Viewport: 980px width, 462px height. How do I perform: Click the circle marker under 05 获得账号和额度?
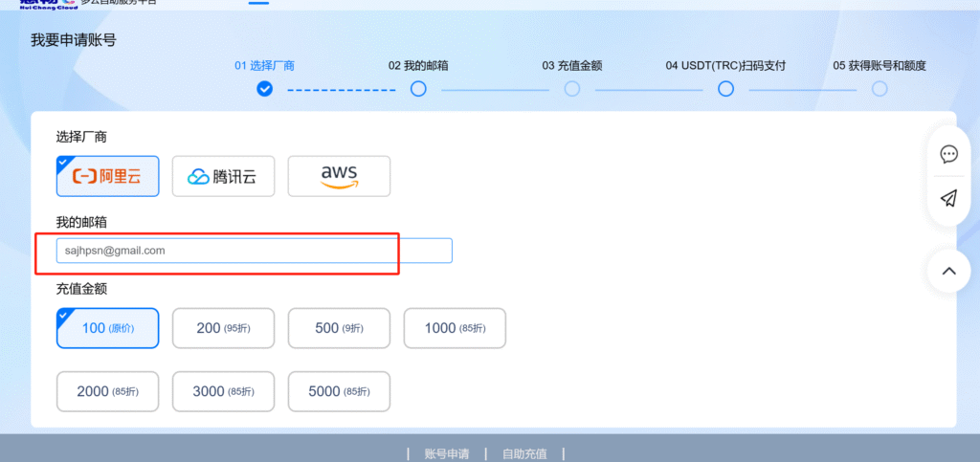pyautogui.click(x=880, y=89)
